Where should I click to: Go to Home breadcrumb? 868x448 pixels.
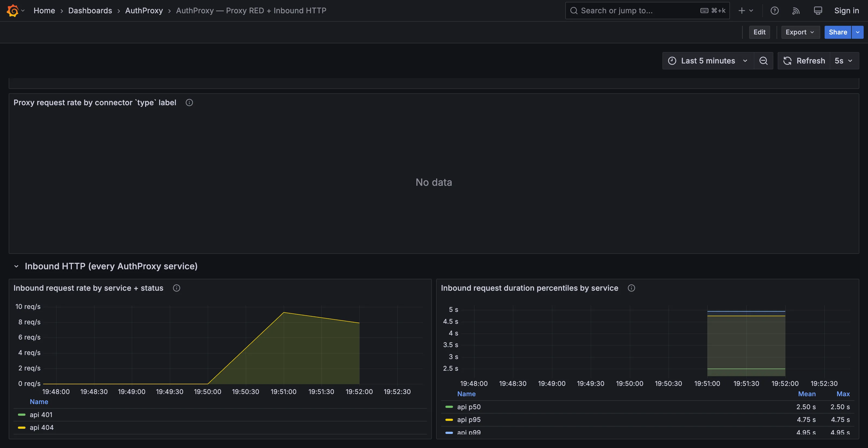pos(44,11)
